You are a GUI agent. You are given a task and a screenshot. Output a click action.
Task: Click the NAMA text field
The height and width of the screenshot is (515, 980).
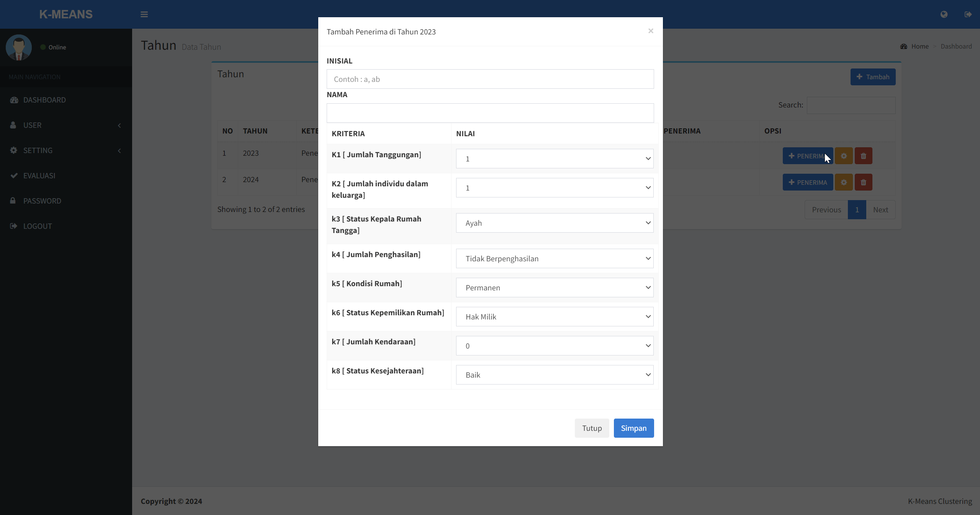click(x=490, y=113)
